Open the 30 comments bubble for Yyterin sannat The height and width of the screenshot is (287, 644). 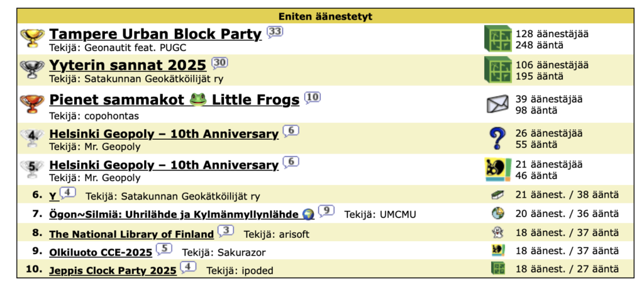[x=219, y=62]
